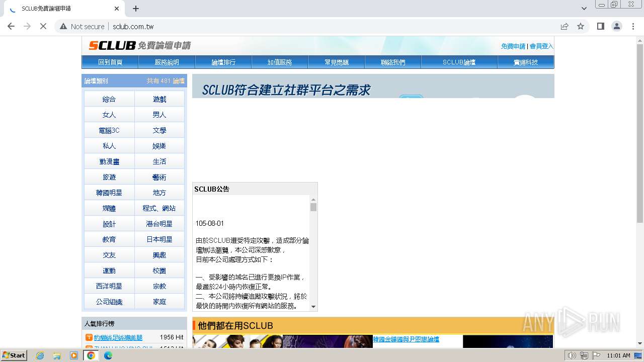Select the 設計 forum category
Screen dimensions: 644x362
(109, 224)
